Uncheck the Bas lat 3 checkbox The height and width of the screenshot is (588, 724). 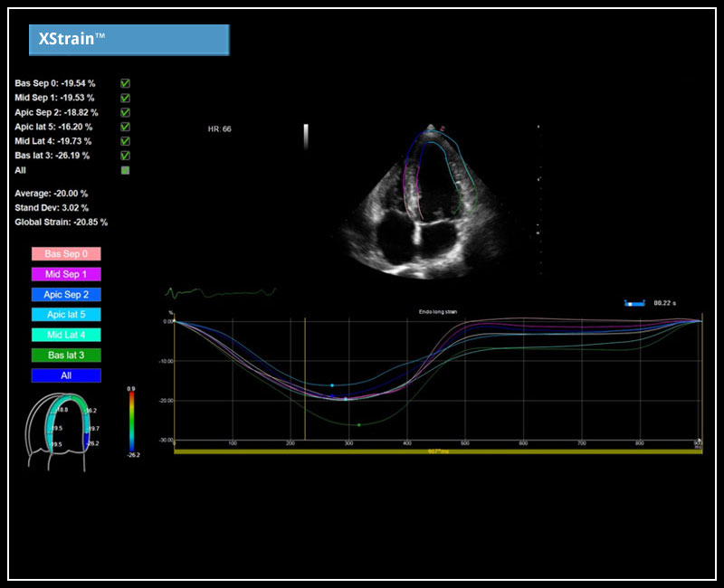[125, 156]
